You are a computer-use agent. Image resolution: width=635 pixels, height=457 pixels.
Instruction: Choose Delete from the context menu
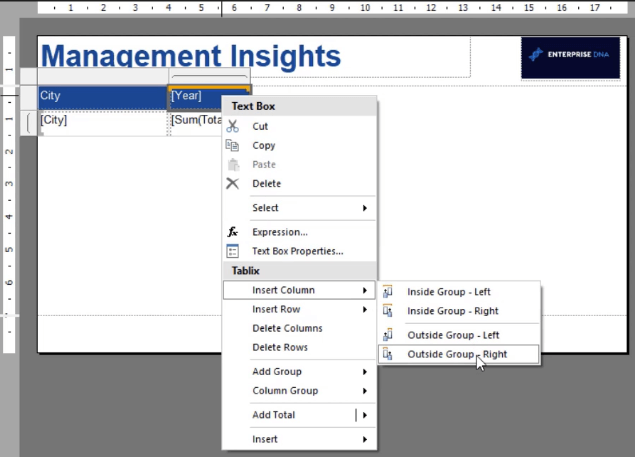[300, 184]
